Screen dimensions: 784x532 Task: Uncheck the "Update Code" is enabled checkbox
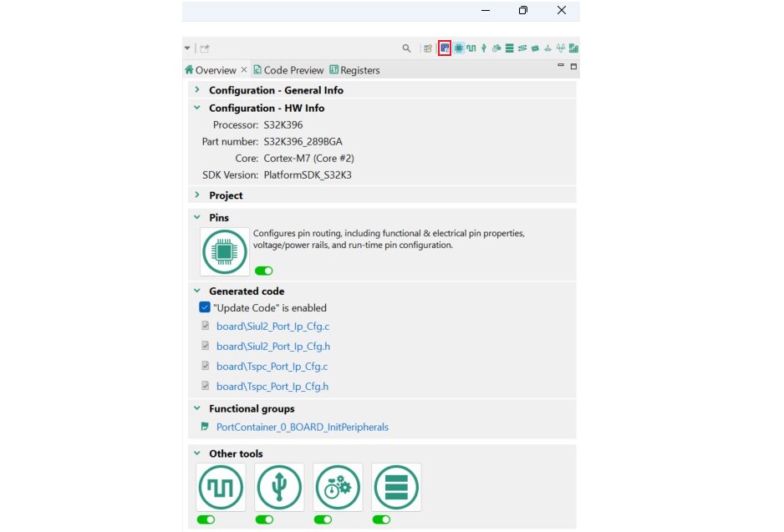[205, 307]
